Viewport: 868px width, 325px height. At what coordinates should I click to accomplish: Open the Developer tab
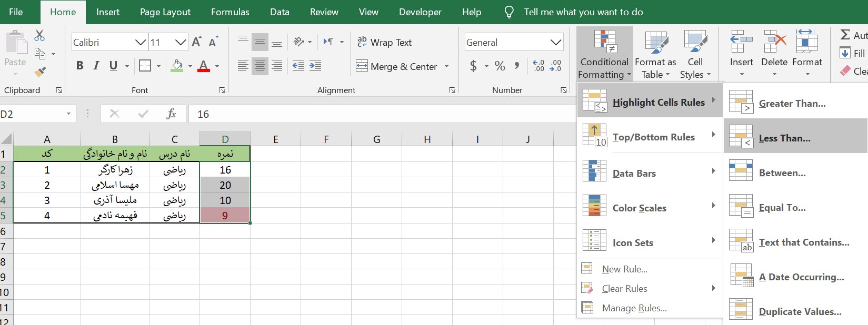(x=420, y=12)
